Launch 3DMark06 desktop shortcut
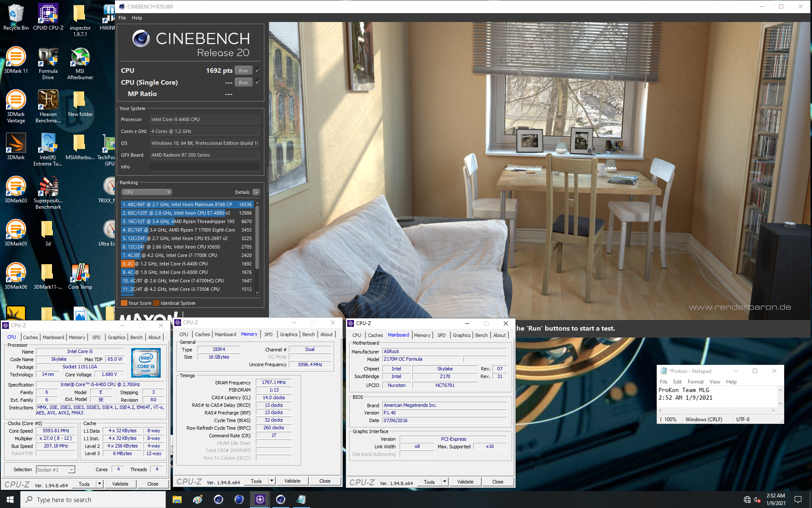 (16, 276)
